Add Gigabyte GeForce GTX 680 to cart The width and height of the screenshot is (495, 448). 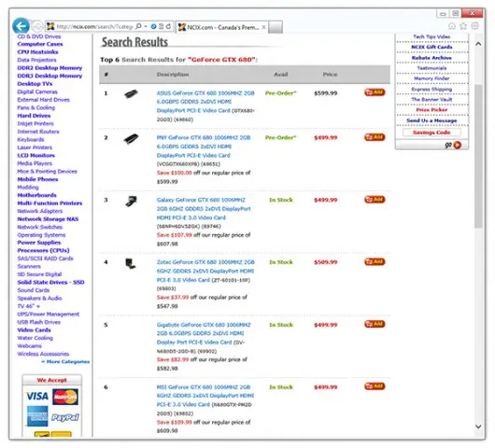pos(375,324)
